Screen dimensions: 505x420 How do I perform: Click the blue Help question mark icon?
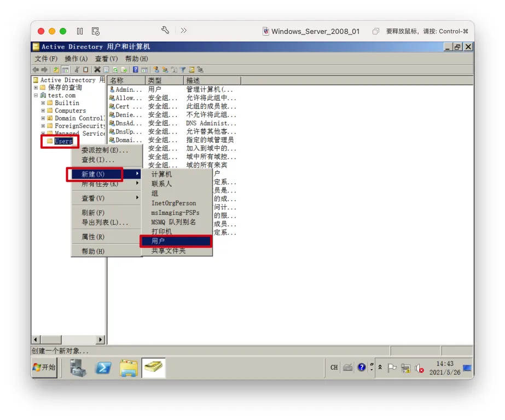(x=136, y=69)
